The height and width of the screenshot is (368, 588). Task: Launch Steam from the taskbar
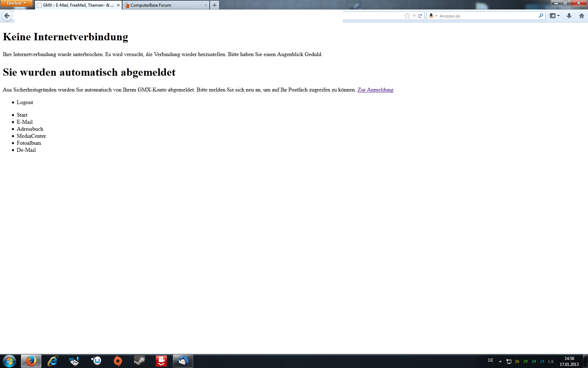click(140, 361)
